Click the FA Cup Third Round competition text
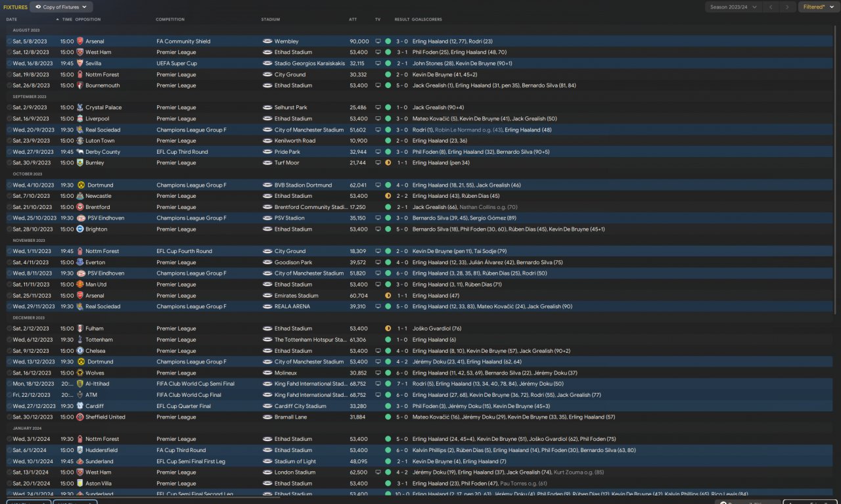Screen dimensions: 841x504 [181, 450]
